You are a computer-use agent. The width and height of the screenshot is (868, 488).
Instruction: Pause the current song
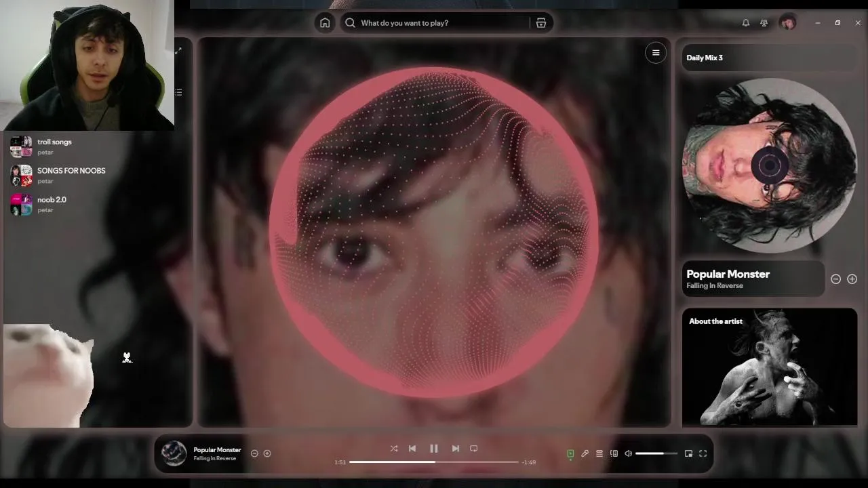coord(434,449)
